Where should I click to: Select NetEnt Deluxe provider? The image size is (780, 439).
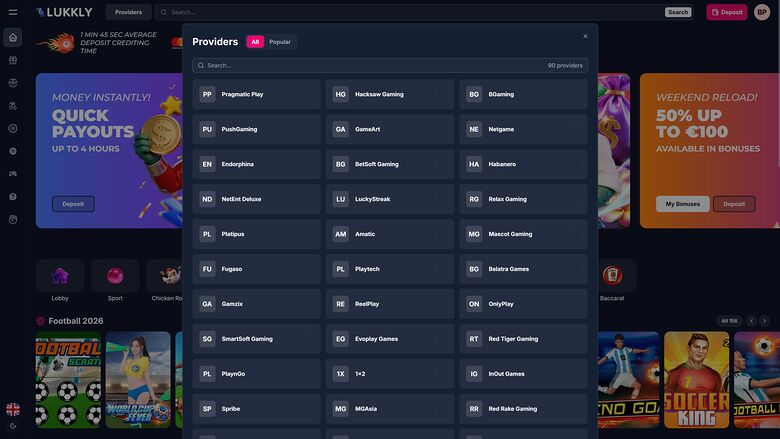(x=257, y=199)
